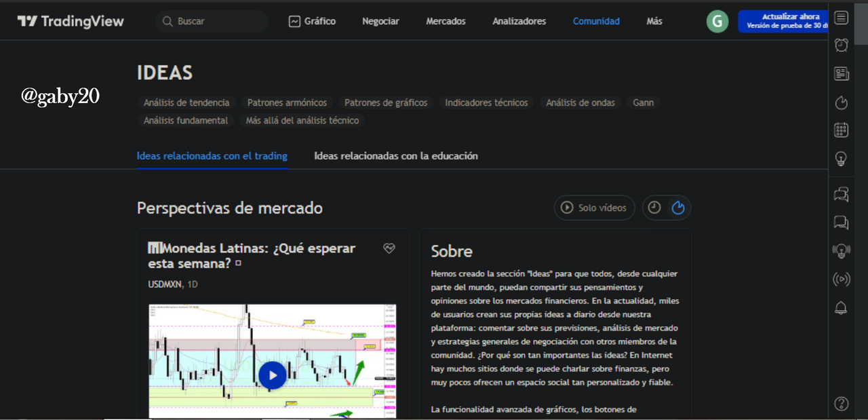868x420 pixels.
Task: Open Monedas Latinas idea title link
Action: point(252,256)
